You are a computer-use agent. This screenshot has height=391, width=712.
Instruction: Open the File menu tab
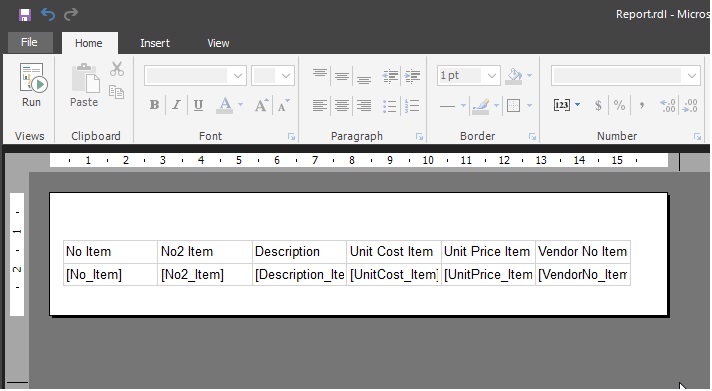click(30, 43)
